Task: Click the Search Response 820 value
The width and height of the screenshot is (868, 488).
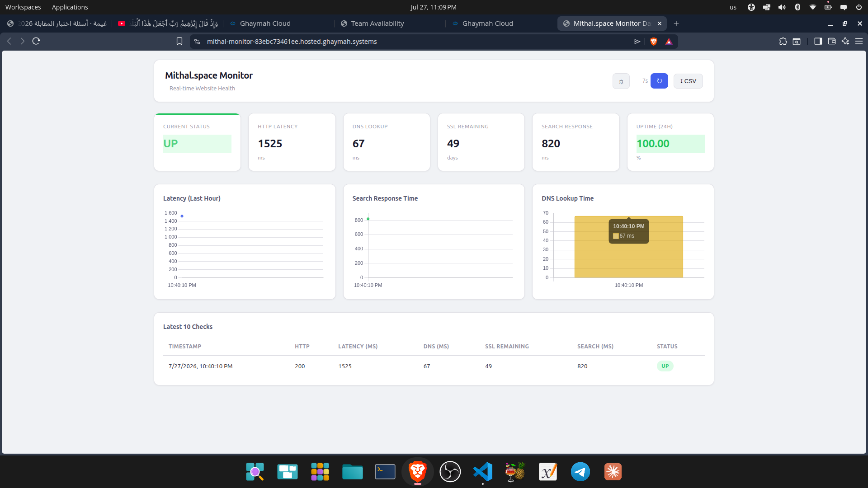Action: [x=551, y=144]
